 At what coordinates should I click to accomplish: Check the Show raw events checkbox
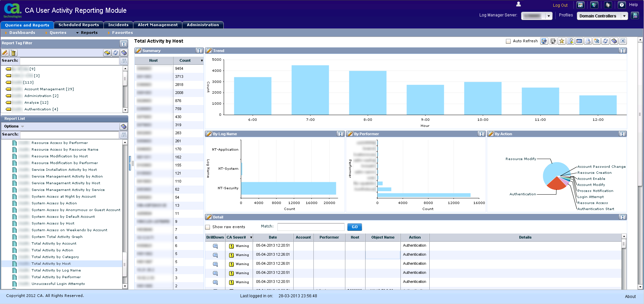[x=208, y=227]
